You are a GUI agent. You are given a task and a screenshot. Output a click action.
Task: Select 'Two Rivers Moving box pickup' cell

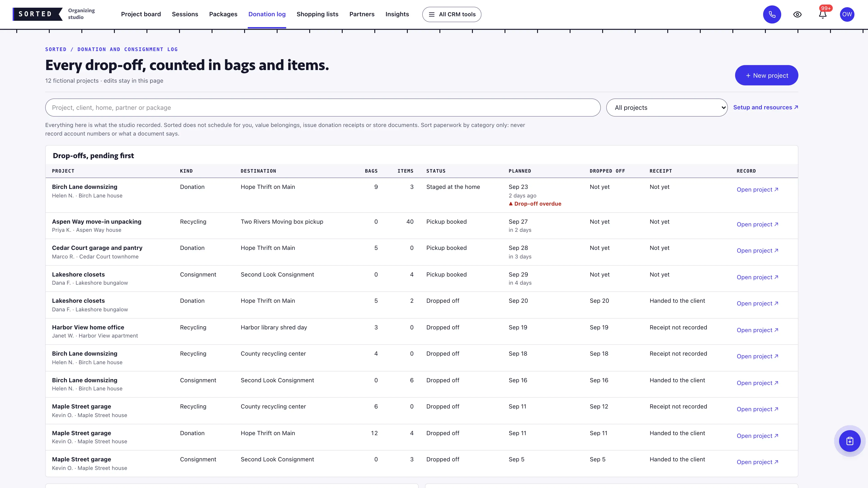pyautogui.click(x=282, y=222)
